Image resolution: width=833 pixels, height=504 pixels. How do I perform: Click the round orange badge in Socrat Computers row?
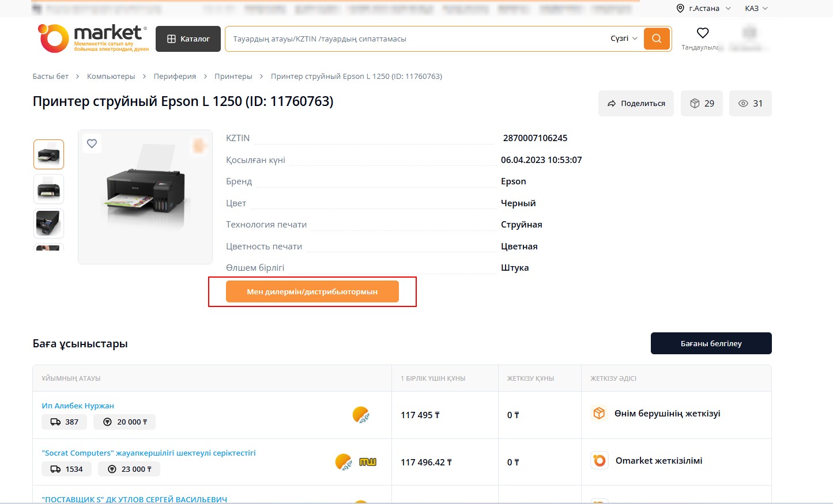point(344,462)
